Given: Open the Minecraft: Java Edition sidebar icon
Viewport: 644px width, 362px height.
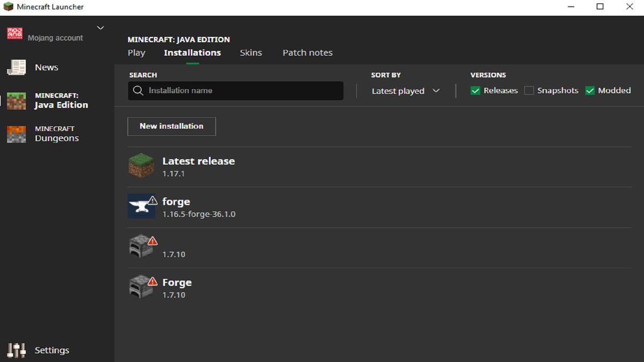Looking at the screenshot, I should pyautogui.click(x=17, y=100).
